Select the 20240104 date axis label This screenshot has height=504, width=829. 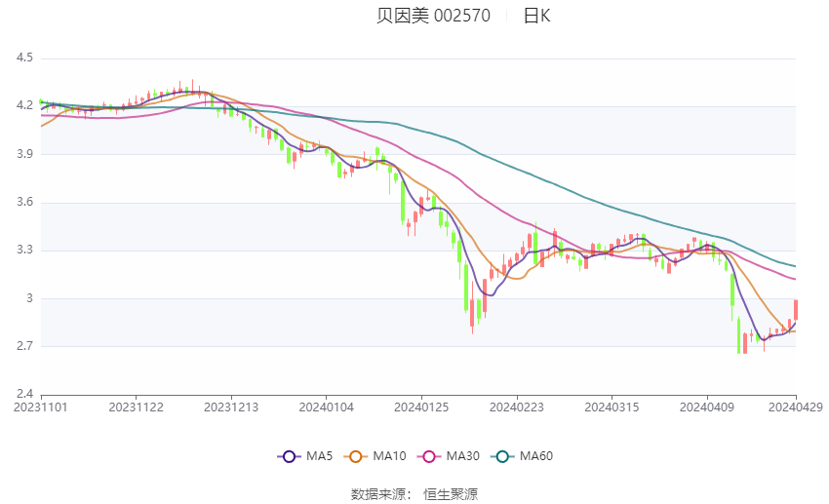coord(327,407)
